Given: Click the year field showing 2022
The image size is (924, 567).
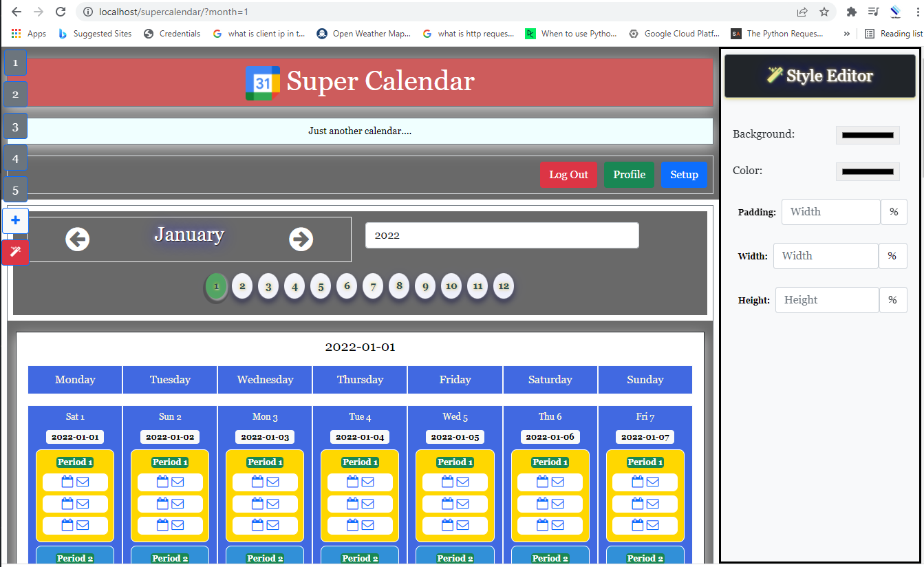Looking at the screenshot, I should [502, 235].
